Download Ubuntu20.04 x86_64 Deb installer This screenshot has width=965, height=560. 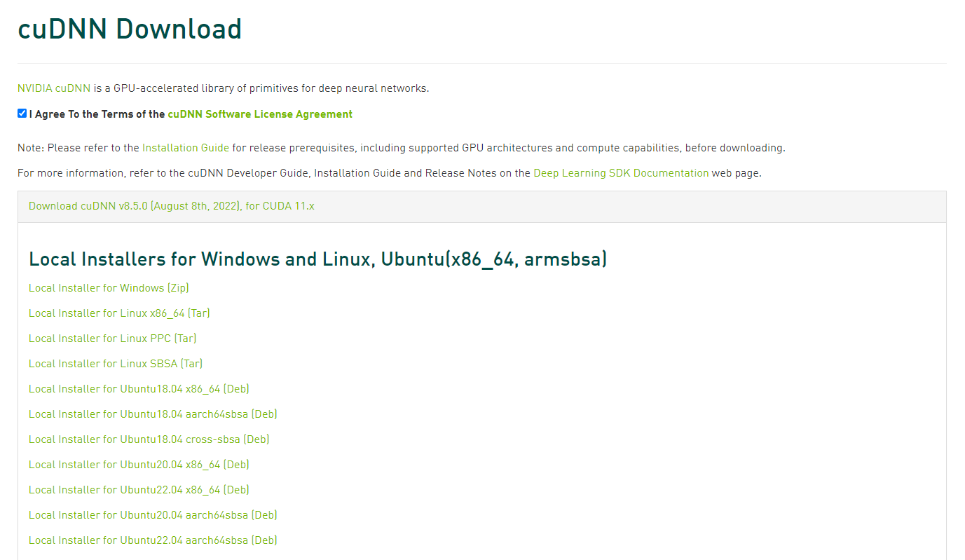(x=139, y=465)
